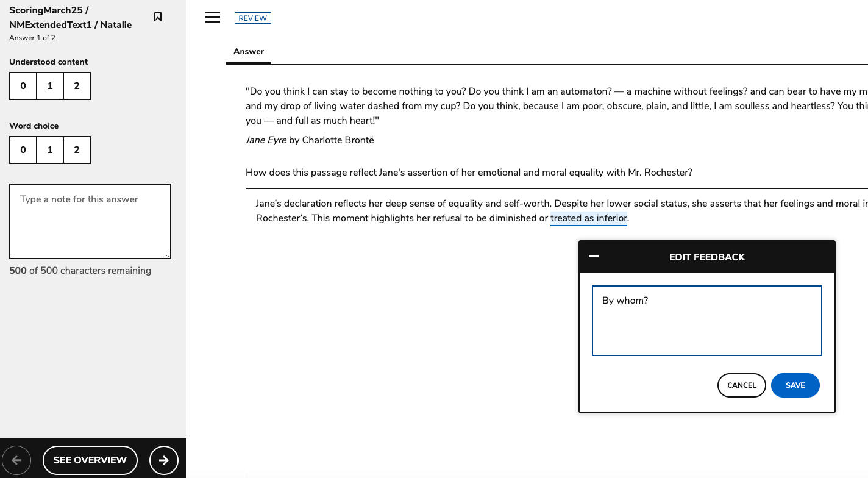Minimize the Edit Feedback dialog

click(x=594, y=257)
